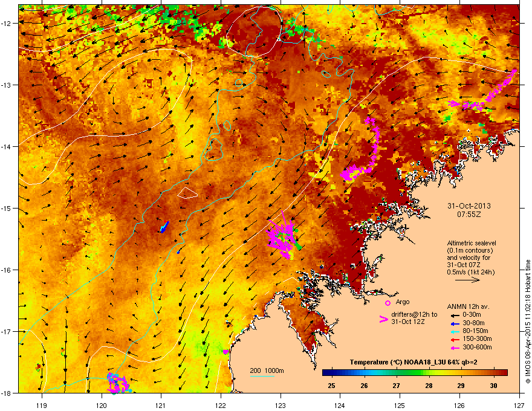This screenshot has height=411, width=532.
Task: Click the time text 07:55Z
Action: click(469, 215)
